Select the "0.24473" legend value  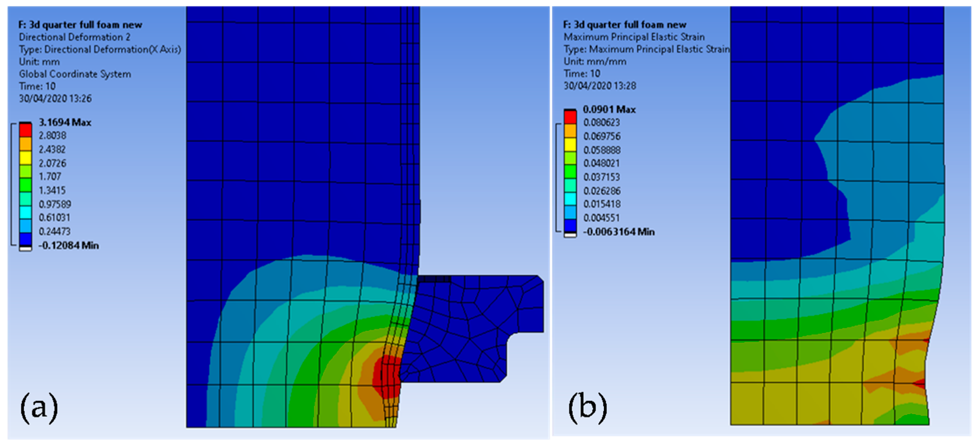(55, 232)
